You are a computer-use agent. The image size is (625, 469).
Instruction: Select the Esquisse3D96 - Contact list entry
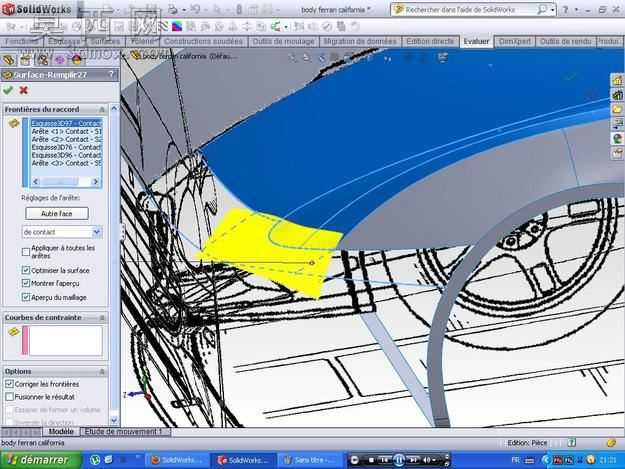pyautogui.click(x=66, y=155)
